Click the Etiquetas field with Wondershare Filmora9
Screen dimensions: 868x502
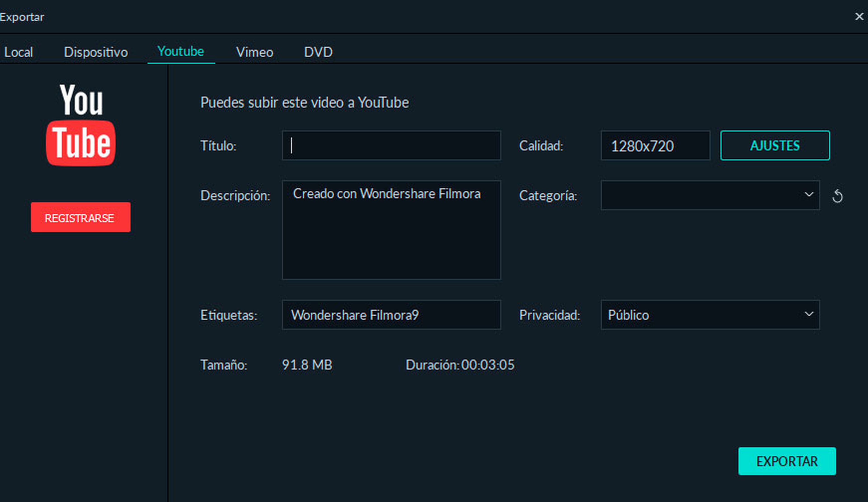pos(391,315)
